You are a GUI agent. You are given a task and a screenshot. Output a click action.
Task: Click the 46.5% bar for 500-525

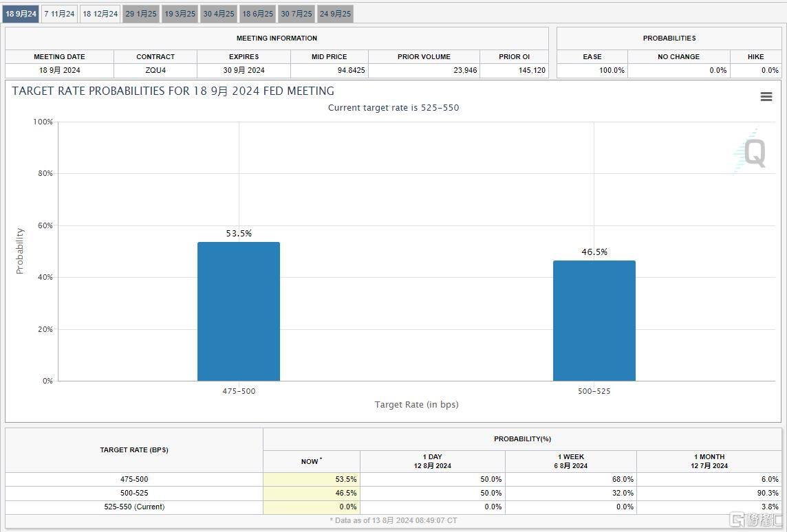tap(594, 320)
